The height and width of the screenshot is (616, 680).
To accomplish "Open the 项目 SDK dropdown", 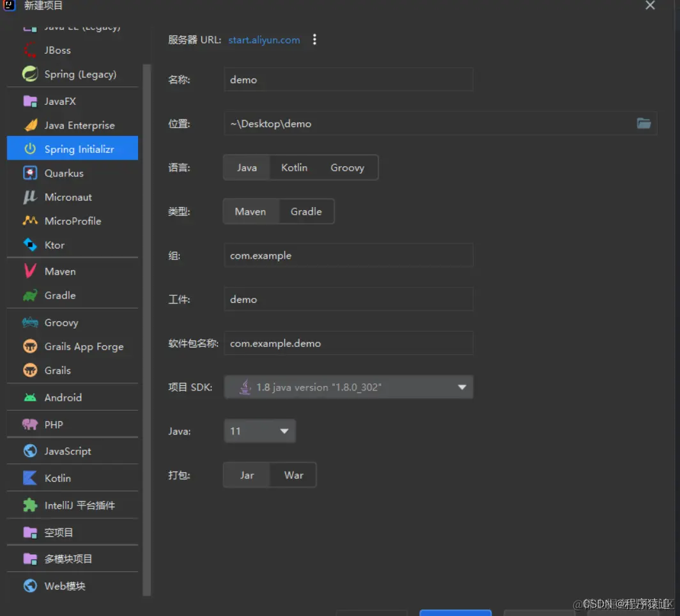I will pyautogui.click(x=348, y=387).
